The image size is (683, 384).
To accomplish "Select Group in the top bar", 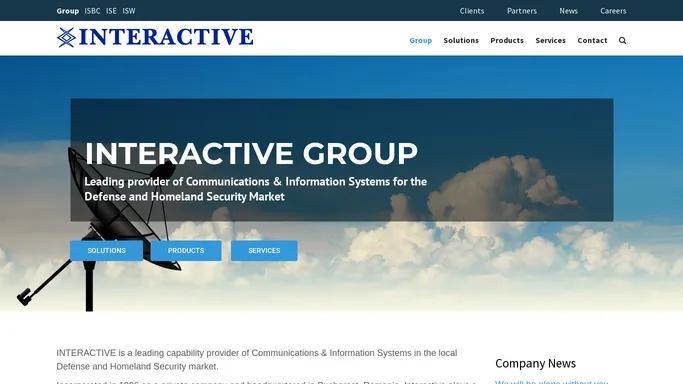I will tap(68, 11).
